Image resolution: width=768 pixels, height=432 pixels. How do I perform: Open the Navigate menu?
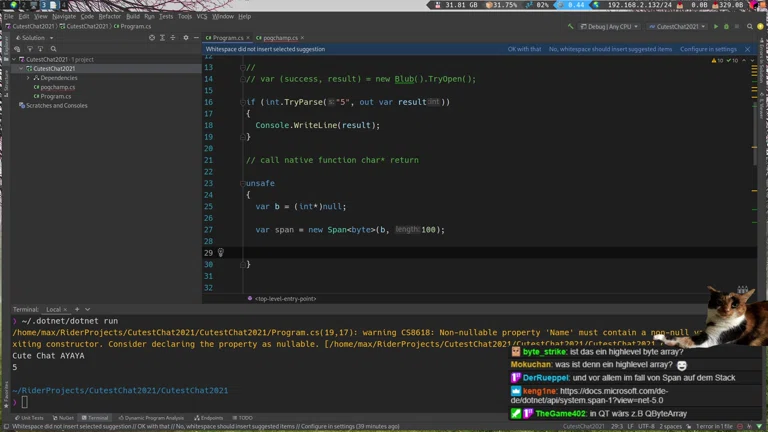point(64,16)
